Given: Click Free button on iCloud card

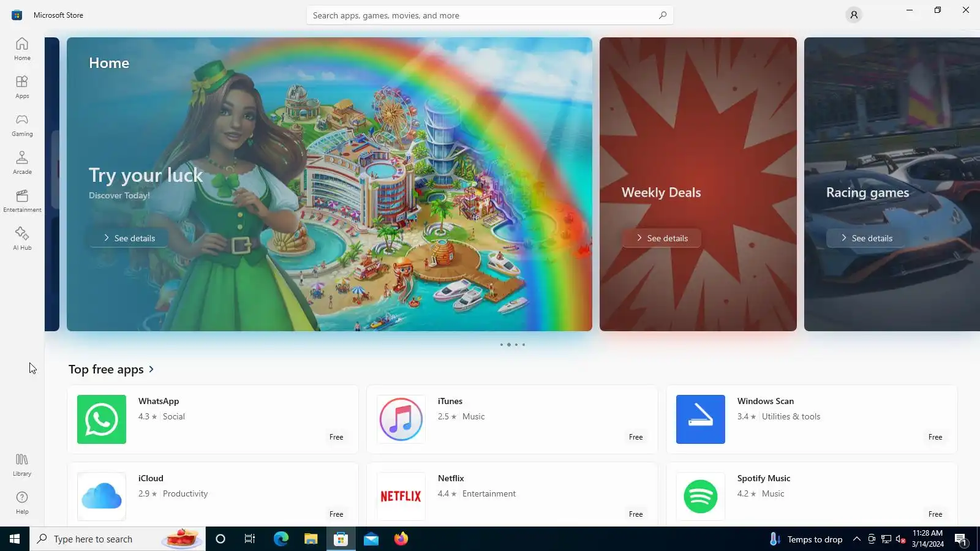Looking at the screenshot, I should coord(336,514).
